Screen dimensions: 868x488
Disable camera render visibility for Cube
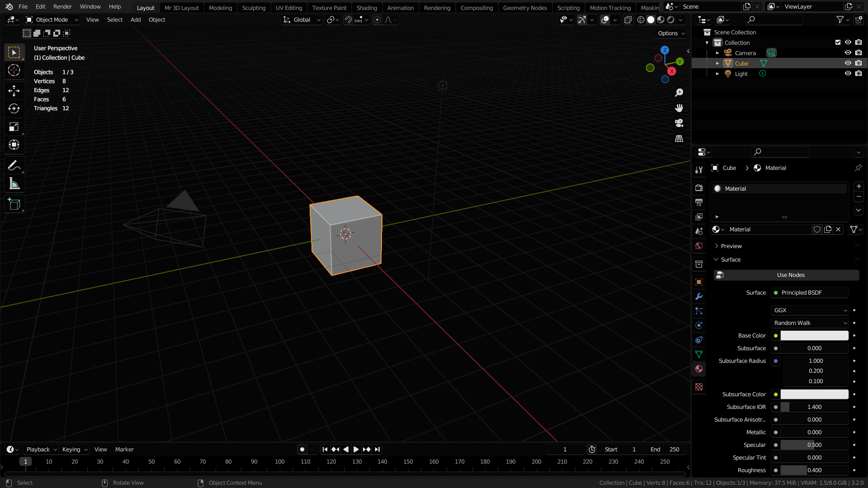(x=859, y=63)
